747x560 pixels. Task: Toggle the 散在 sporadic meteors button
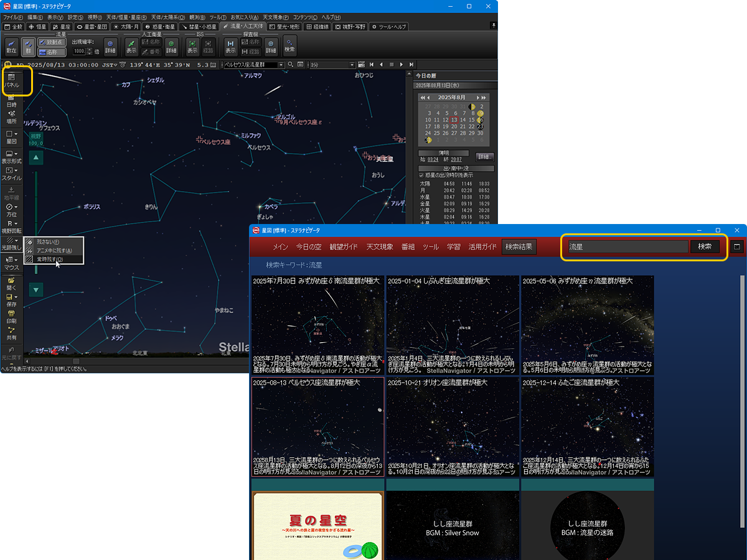11,47
